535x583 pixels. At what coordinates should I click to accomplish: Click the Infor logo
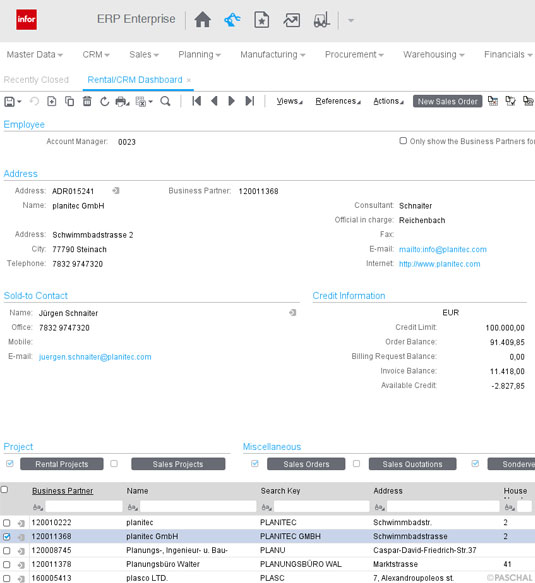[26, 19]
